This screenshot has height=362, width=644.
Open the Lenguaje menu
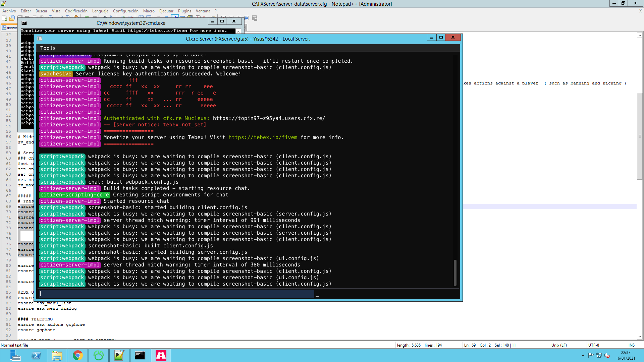[100, 11]
